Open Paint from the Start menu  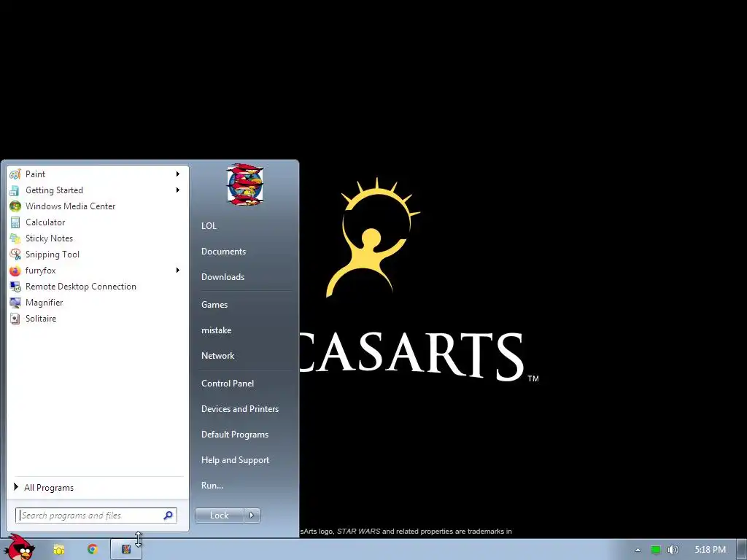point(96,174)
